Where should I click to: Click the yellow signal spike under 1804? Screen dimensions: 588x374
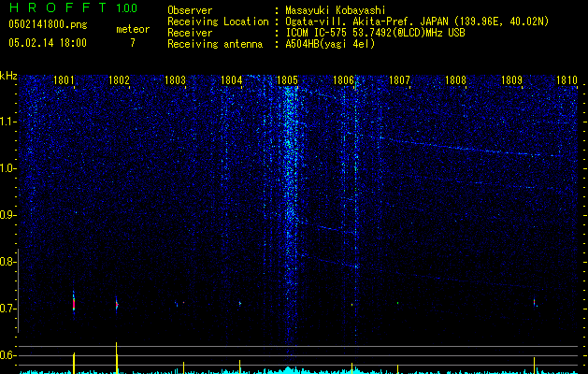pos(239,367)
